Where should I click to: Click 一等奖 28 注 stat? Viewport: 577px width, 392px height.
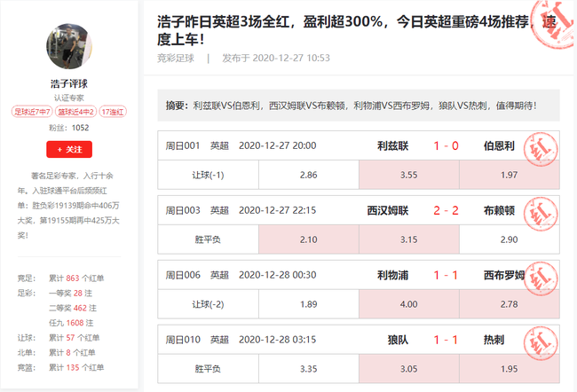(x=71, y=293)
